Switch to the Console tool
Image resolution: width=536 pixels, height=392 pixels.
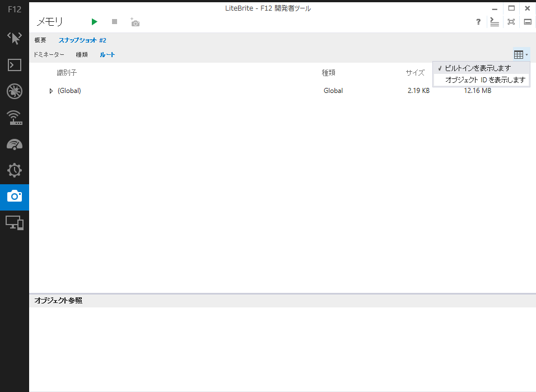click(14, 65)
